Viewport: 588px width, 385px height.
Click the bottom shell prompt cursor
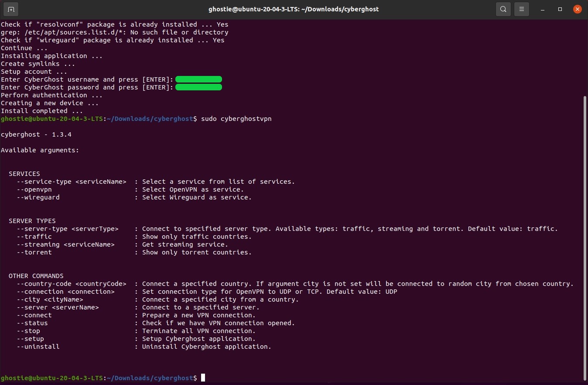click(x=203, y=378)
